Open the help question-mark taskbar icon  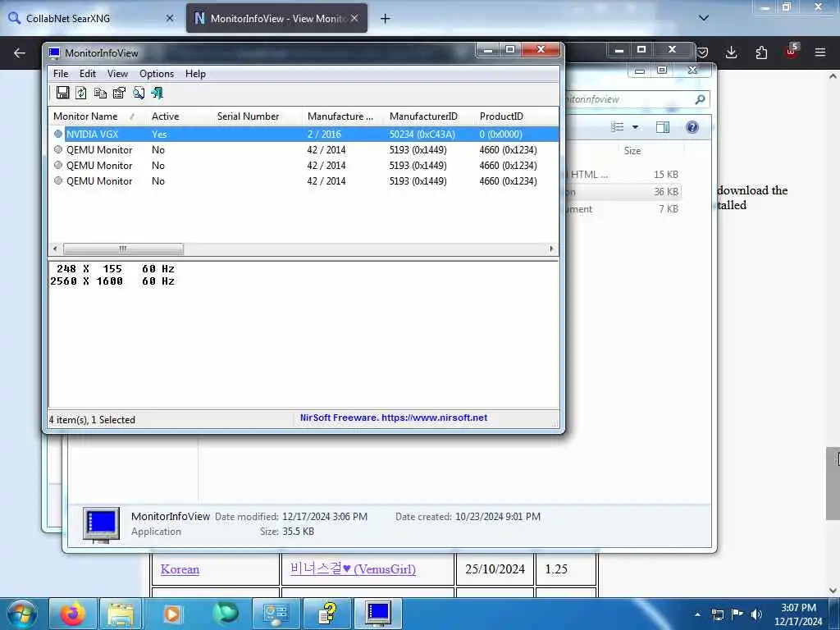(x=326, y=614)
